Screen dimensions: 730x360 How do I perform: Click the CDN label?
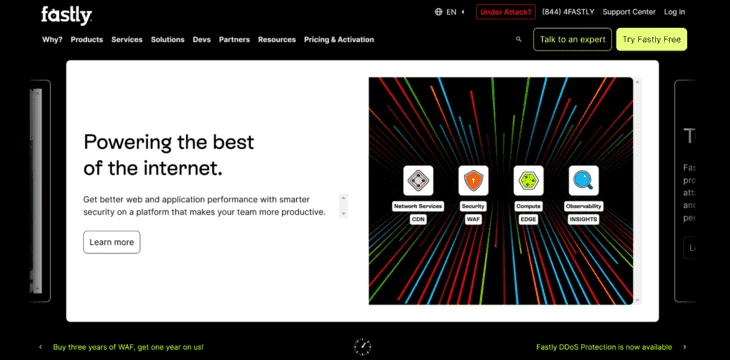point(418,219)
